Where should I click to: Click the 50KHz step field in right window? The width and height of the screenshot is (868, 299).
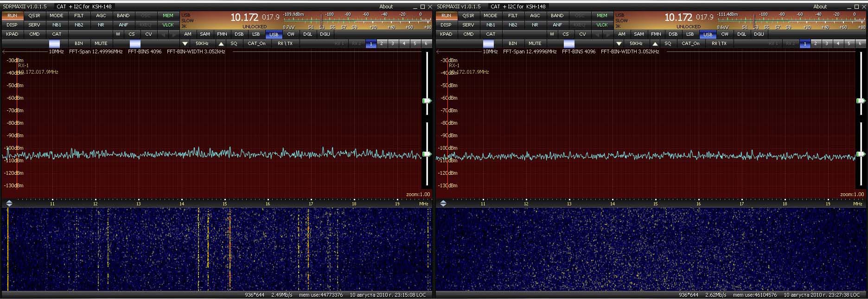click(636, 44)
